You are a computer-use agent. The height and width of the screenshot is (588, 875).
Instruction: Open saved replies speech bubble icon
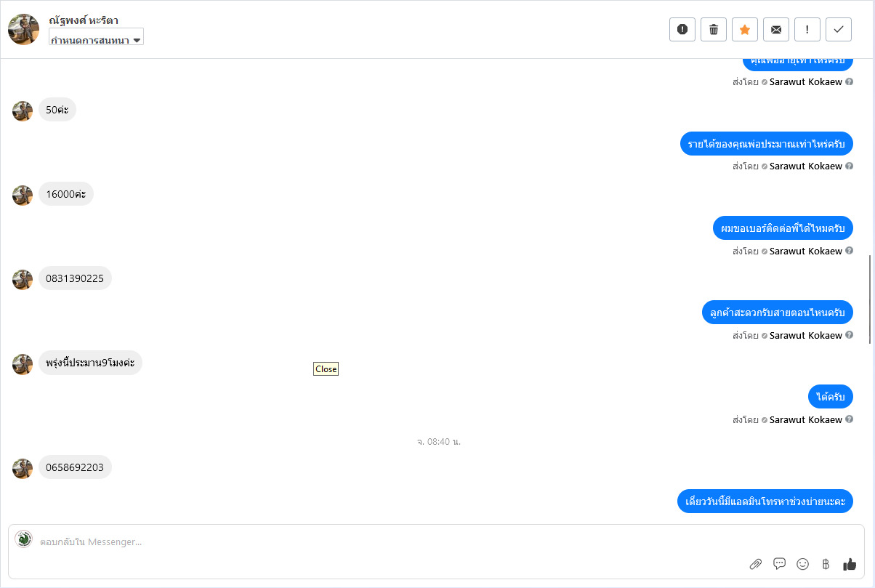(x=780, y=563)
